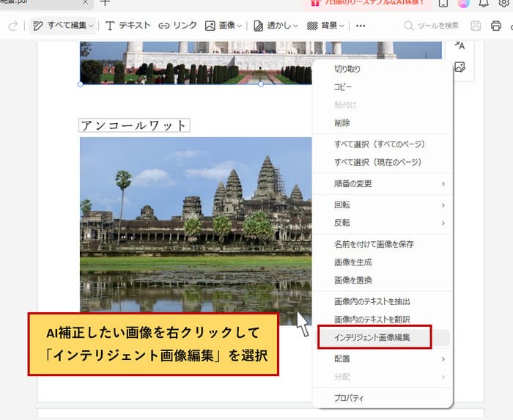Screen dimensions: 513x420
Task: Choose 削除 from context menu
Action: 383,123
